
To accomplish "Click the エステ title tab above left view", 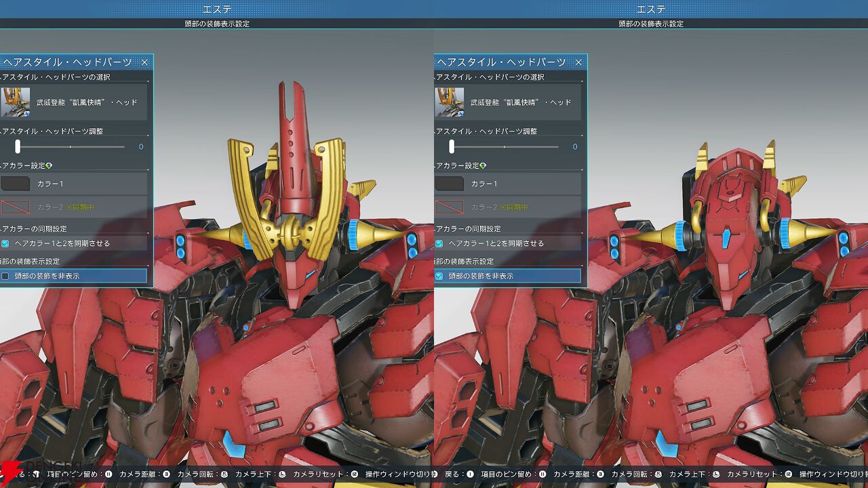I will click(217, 9).
